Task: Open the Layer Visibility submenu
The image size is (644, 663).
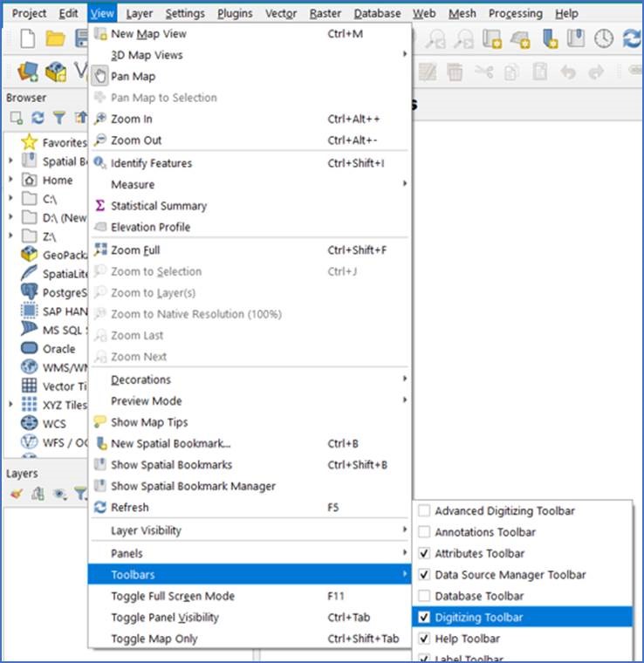Action: click(250, 530)
